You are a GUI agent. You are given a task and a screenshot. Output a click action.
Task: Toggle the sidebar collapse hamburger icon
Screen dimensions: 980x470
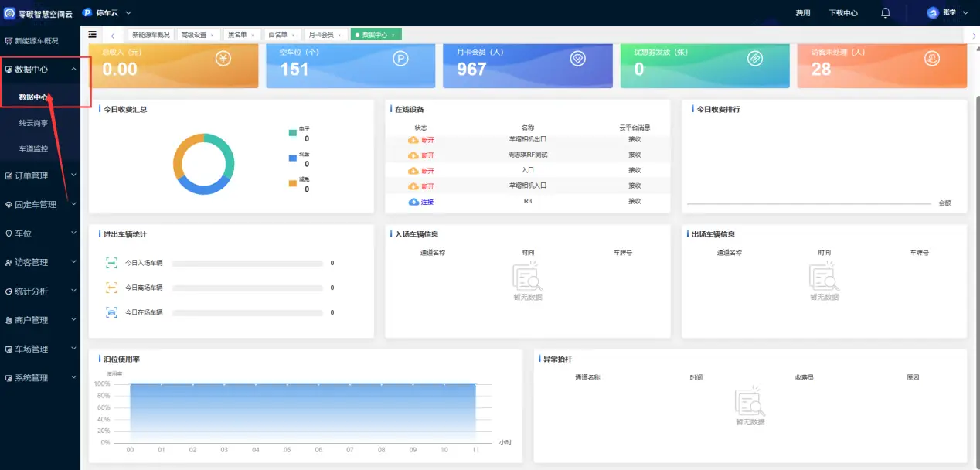pyautogui.click(x=93, y=35)
